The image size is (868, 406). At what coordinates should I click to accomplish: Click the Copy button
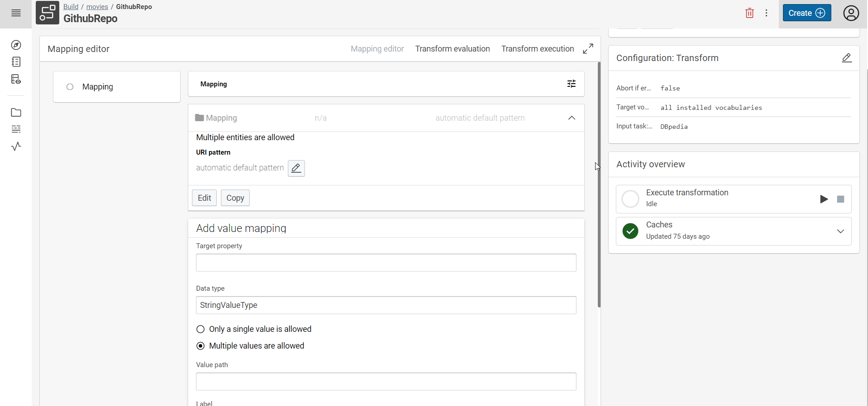pos(235,198)
